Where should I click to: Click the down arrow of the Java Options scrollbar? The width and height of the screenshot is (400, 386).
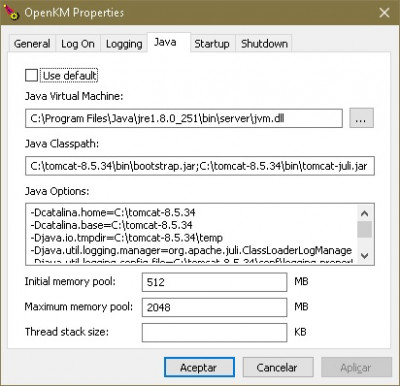click(364, 256)
